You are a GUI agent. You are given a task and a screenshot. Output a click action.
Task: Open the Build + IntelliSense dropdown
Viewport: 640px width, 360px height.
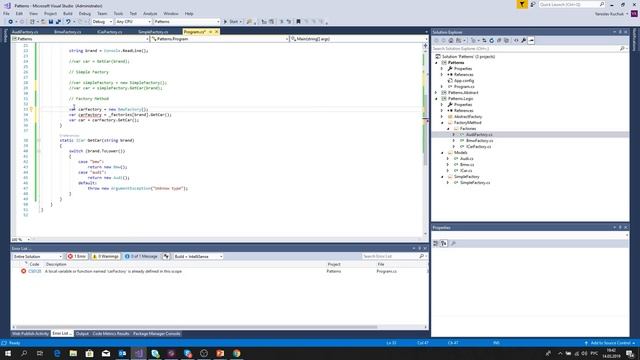(198, 256)
